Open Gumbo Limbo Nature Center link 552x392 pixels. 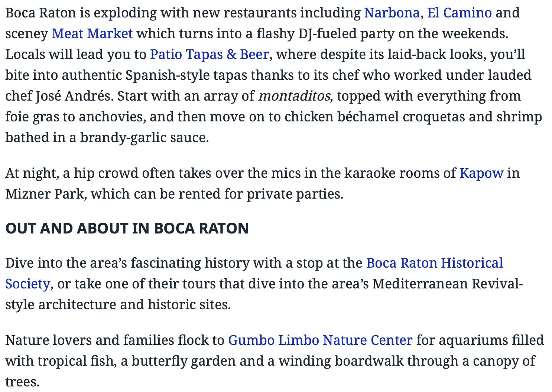(x=320, y=340)
